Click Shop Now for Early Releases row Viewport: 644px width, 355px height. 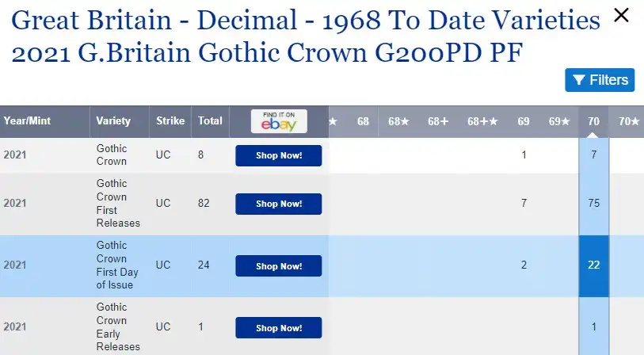279,328
